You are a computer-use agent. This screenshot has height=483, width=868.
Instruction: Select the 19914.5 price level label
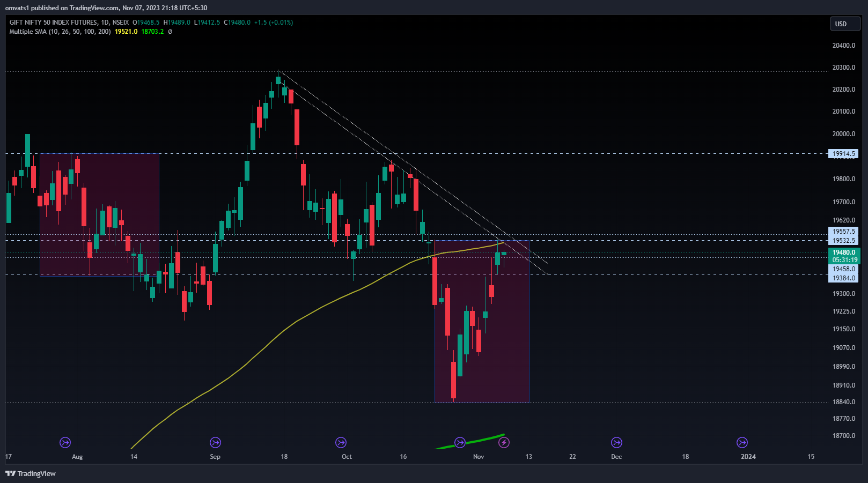click(843, 154)
